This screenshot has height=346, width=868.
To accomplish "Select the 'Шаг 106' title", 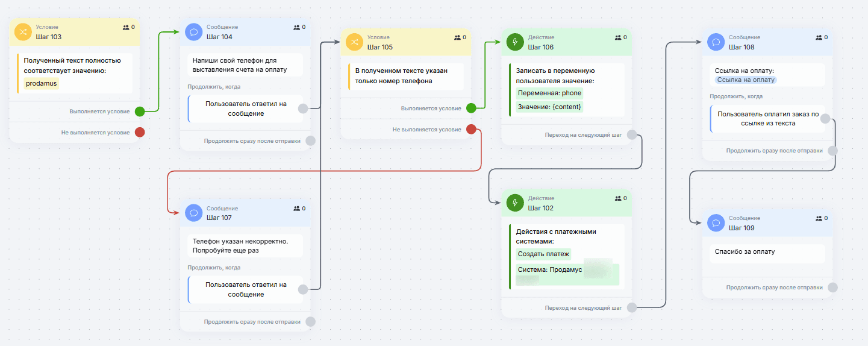I will [541, 47].
